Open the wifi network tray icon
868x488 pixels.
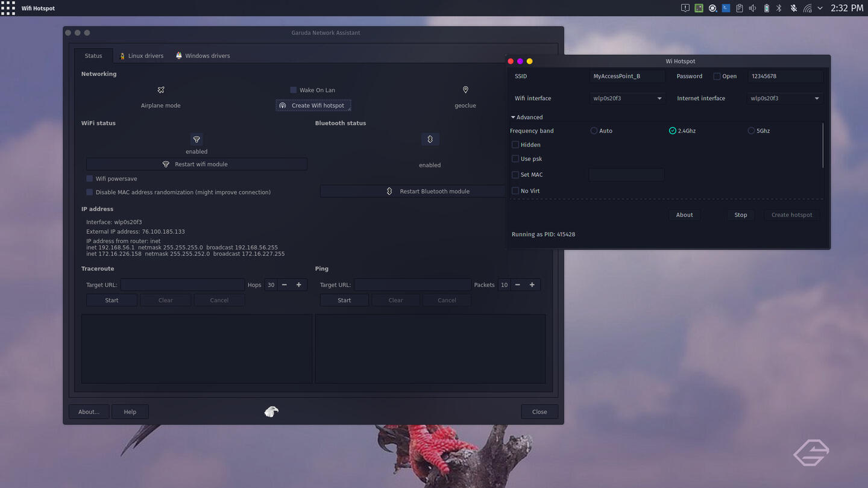pos(807,8)
